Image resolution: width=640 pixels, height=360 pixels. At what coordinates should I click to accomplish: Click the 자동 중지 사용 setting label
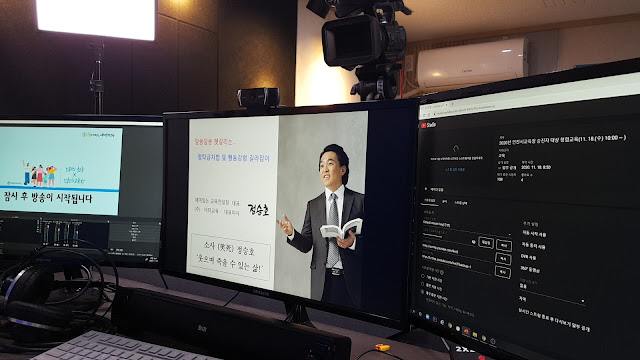(533, 247)
